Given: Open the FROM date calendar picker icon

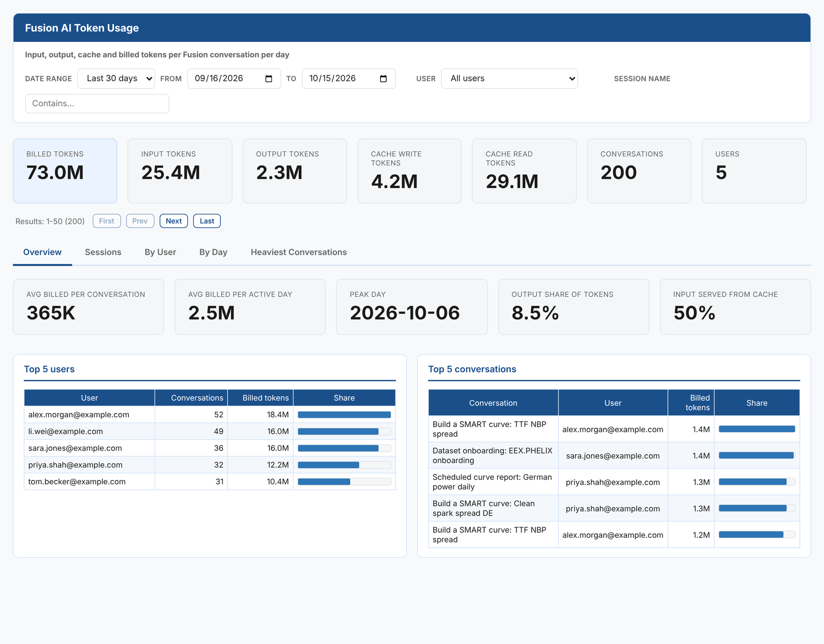Looking at the screenshot, I should point(269,79).
